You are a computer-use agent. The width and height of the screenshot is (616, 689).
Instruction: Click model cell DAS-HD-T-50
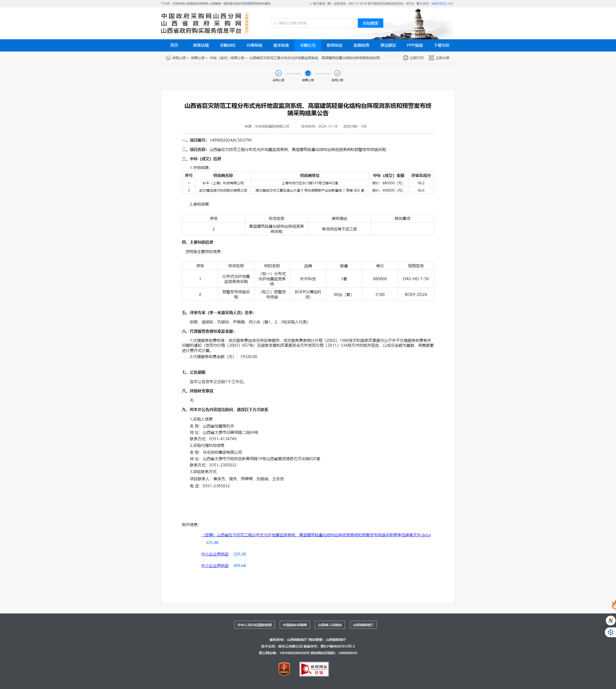416,279
